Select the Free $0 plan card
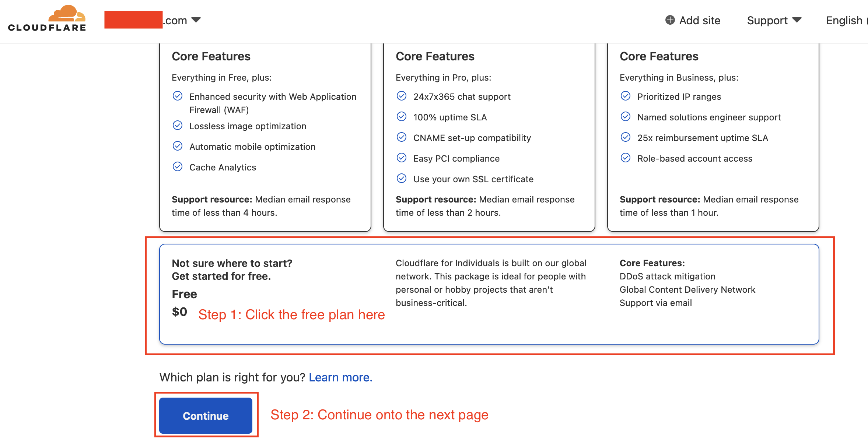The width and height of the screenshot is (868, 444). click(x=489, y=294)
